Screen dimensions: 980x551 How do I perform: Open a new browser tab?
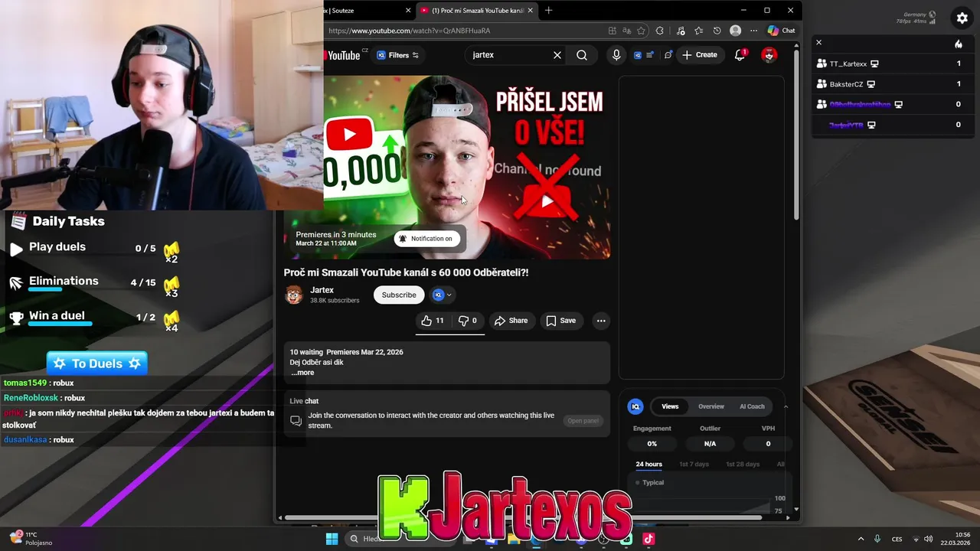pos(548,11)
